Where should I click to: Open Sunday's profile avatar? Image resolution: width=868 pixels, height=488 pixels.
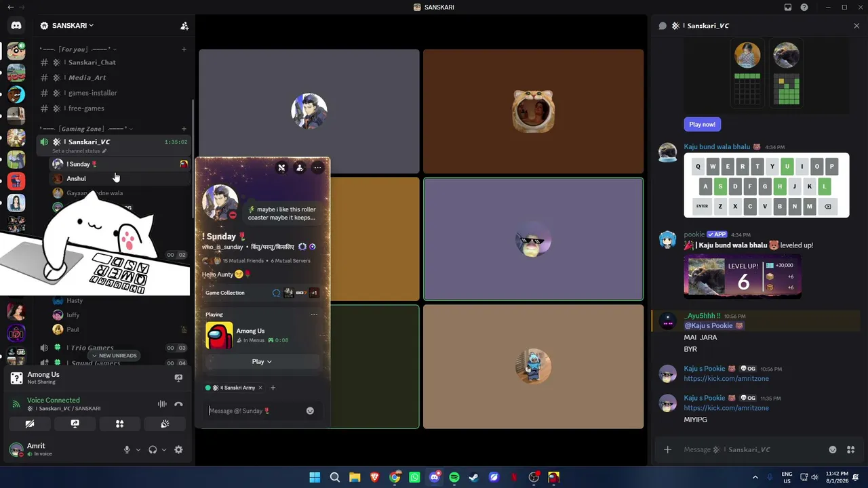[220, 201]
